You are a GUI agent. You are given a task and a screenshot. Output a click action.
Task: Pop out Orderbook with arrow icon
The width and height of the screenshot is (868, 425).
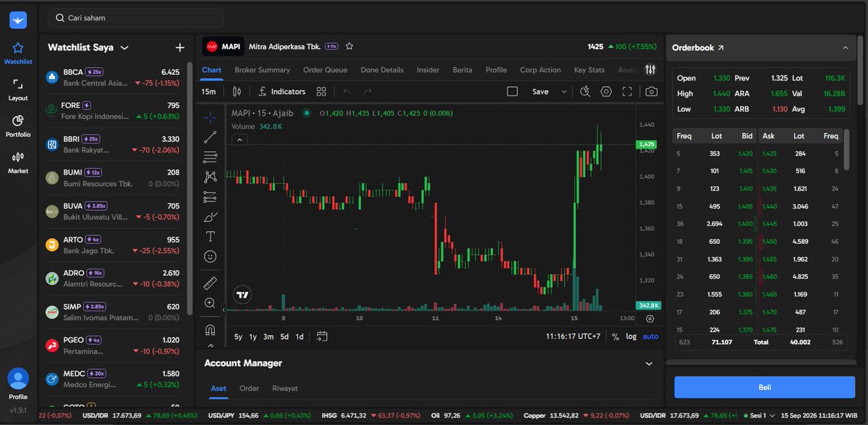click(720, 48)
